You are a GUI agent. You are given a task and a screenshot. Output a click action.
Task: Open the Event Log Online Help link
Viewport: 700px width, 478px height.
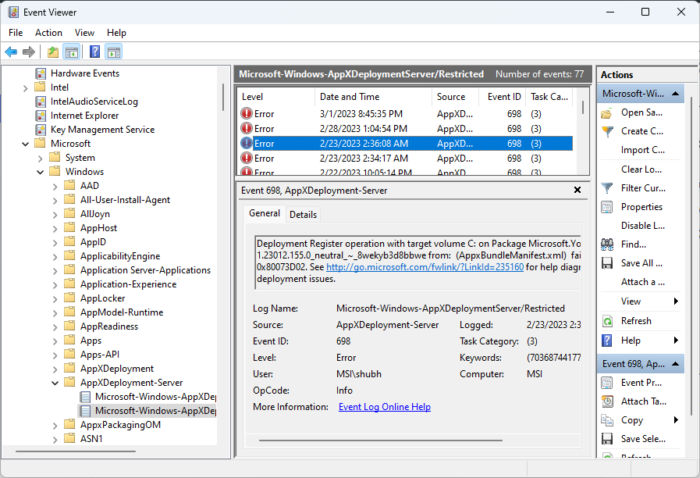(x=384, y=407)
